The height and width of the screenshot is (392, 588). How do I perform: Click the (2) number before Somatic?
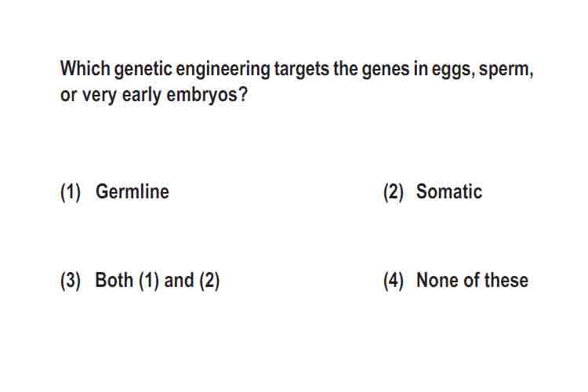coord(394,191)
